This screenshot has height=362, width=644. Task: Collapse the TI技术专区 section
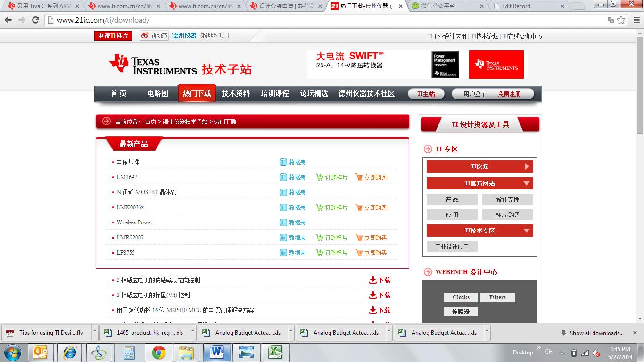point(527,230)
